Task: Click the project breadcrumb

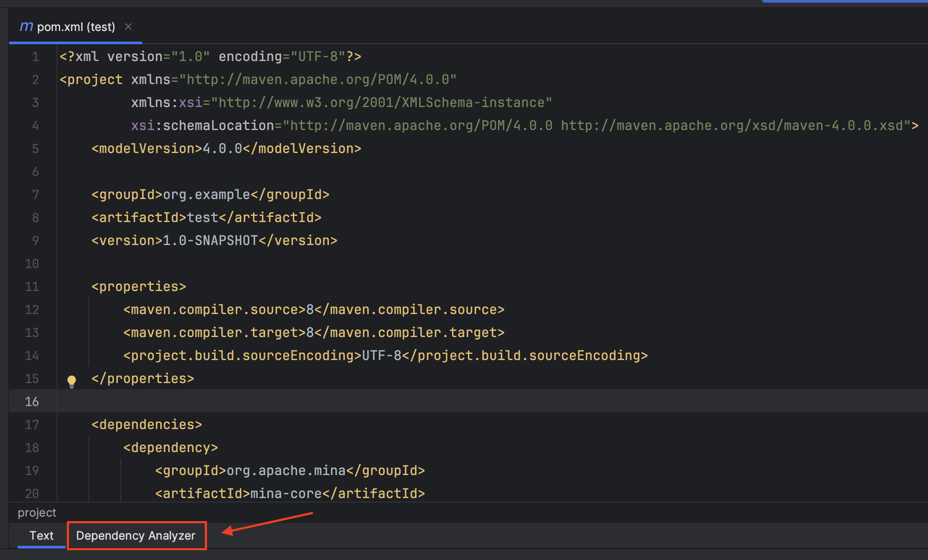Action: point(37,513)
